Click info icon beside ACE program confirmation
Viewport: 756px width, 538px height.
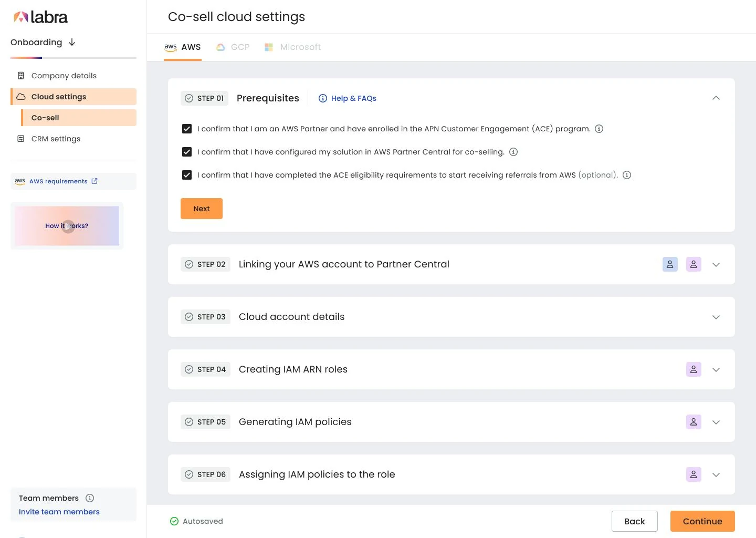tap(599, 129)
